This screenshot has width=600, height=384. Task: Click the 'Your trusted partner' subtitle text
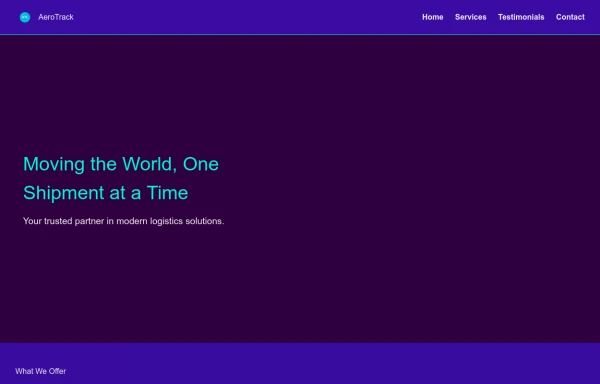pos(124,221)
